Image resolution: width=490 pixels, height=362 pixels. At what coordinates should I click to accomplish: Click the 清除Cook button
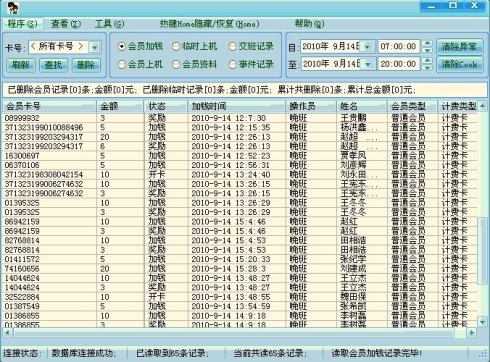(x=460, y=64)
